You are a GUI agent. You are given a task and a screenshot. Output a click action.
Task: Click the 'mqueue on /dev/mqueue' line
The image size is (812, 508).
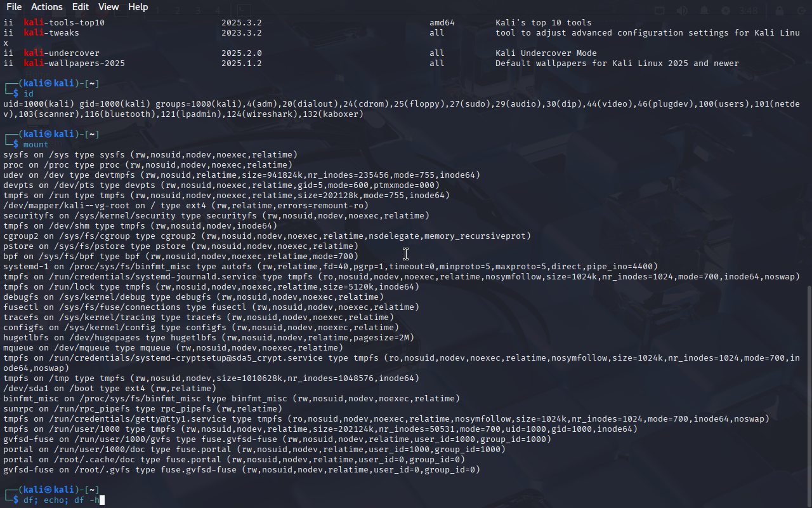(173, 348)
